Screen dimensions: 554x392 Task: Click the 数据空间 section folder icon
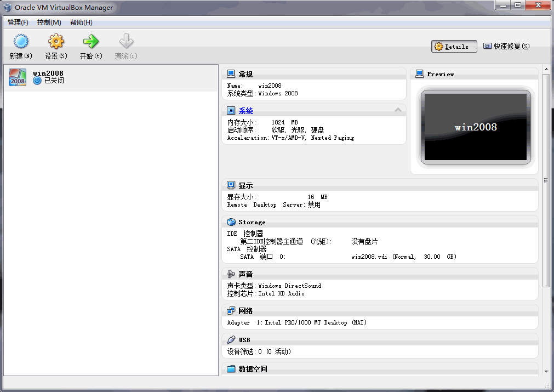[230, 368]
